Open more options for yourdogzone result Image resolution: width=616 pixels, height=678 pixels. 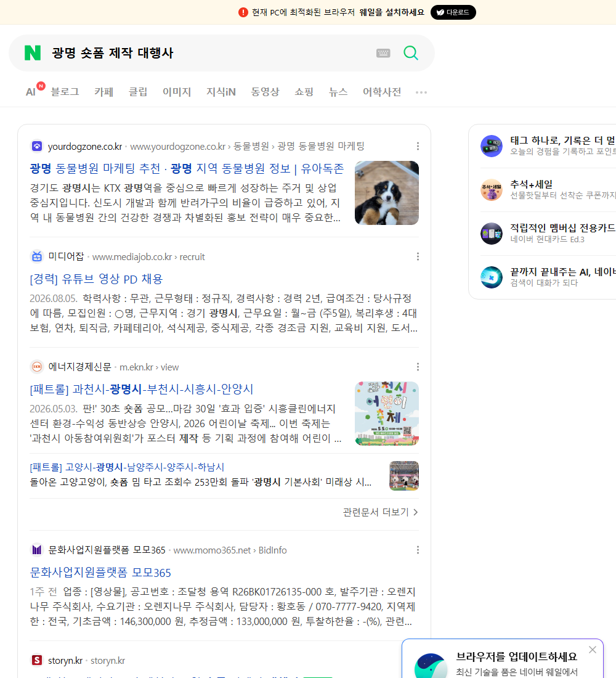(x=418, y=146)
